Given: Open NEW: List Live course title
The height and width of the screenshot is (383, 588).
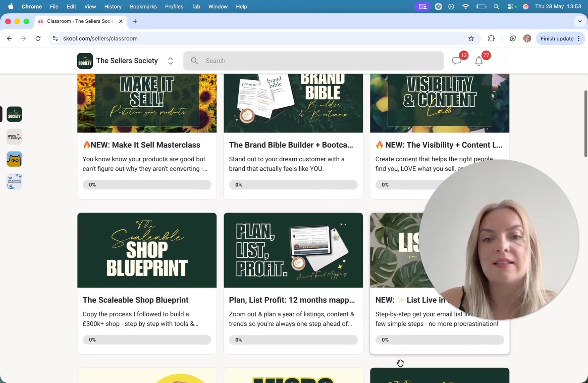Looking at the screenshot, I should pyautogui.click(x=411, y=300).
